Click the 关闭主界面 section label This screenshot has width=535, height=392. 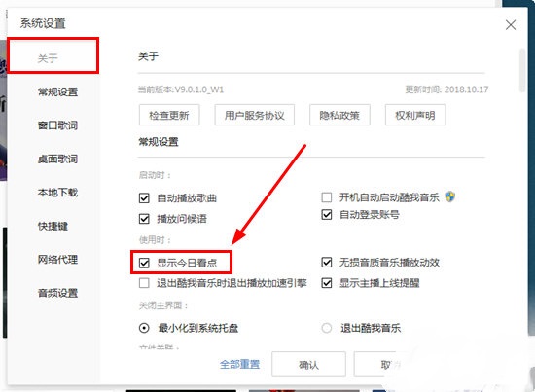coord(163,305)
